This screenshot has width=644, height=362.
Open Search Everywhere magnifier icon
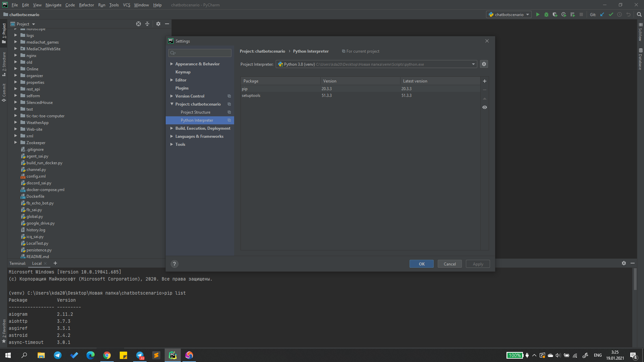tap(639, 14)
